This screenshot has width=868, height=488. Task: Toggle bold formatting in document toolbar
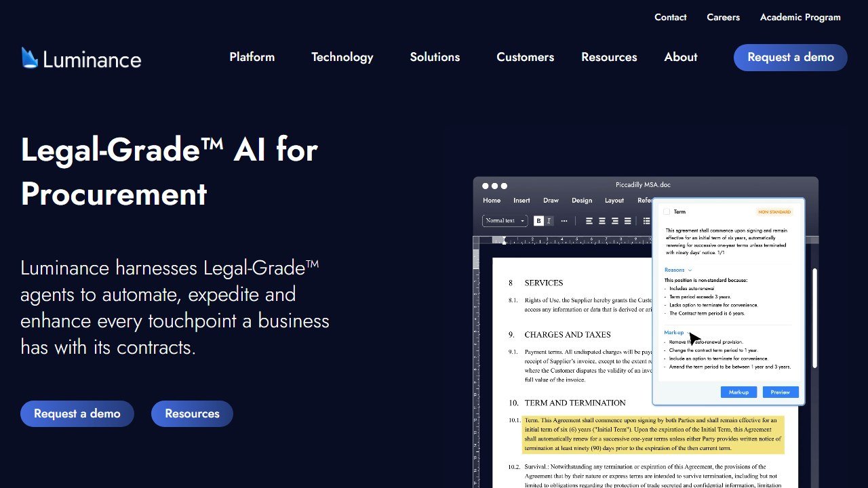click(538, 221)
